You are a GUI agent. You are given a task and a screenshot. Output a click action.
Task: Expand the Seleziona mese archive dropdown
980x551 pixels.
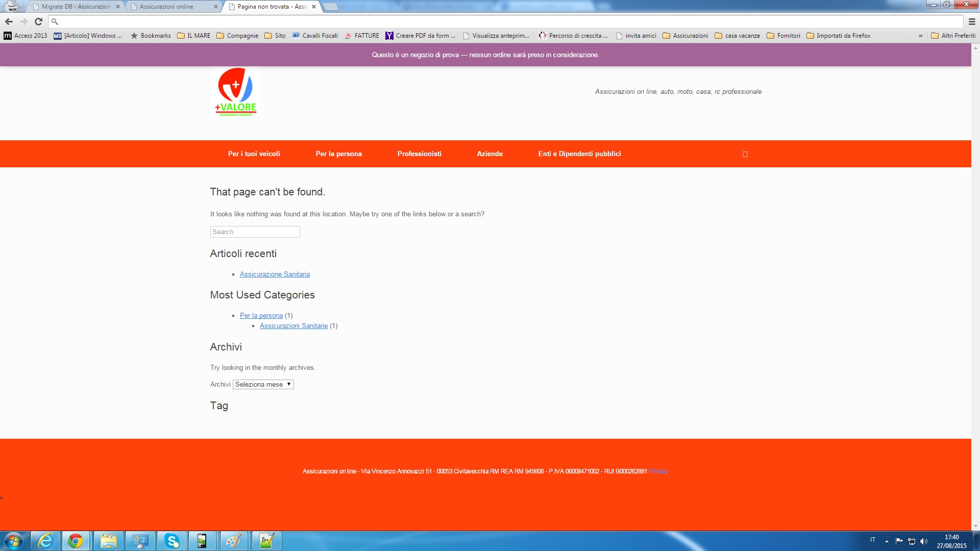point(263,385)
